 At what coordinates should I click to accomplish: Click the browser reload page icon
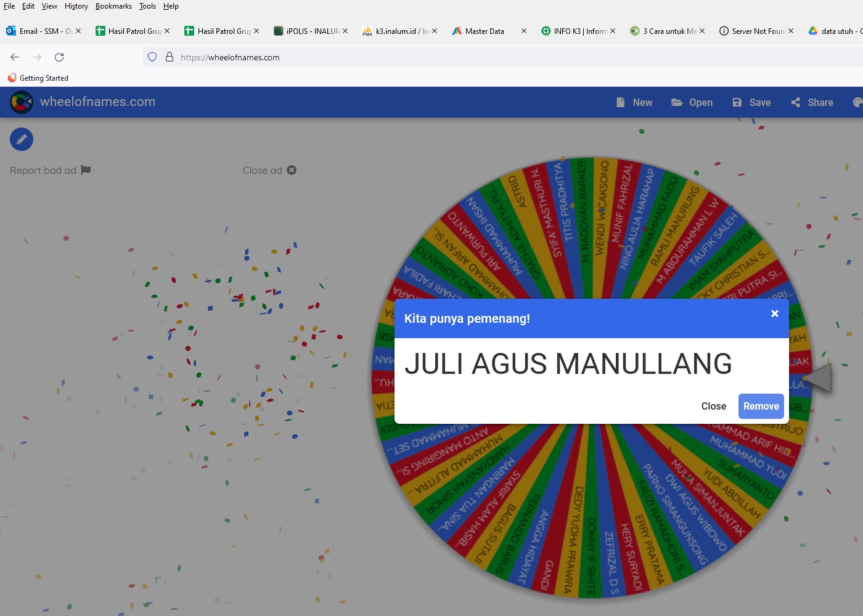pos(59,57)
